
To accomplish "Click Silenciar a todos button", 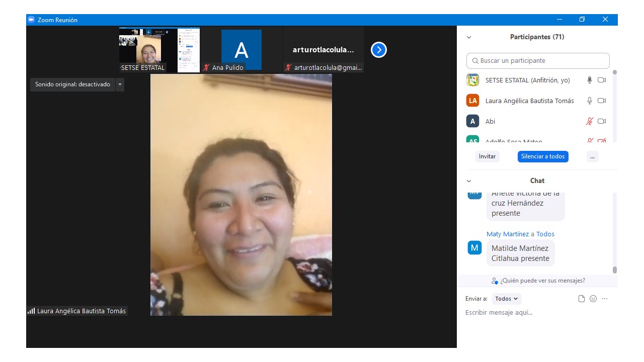I will tap(543, 156).
